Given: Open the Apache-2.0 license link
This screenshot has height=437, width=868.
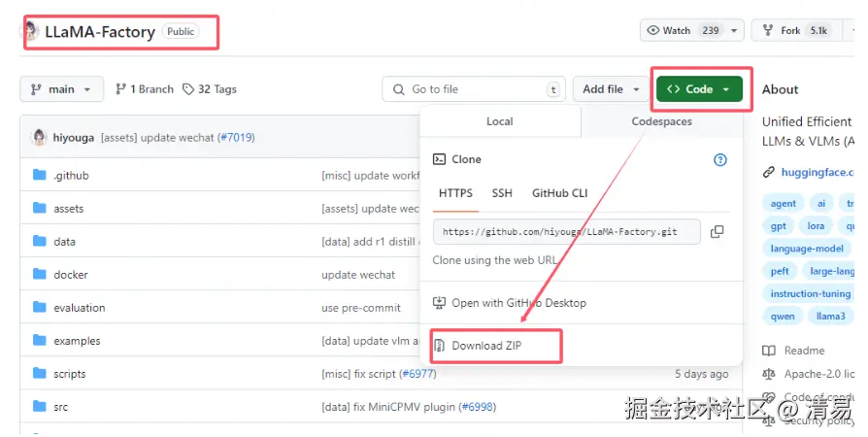Looking at the screenshot, I should tap(808, 375).
